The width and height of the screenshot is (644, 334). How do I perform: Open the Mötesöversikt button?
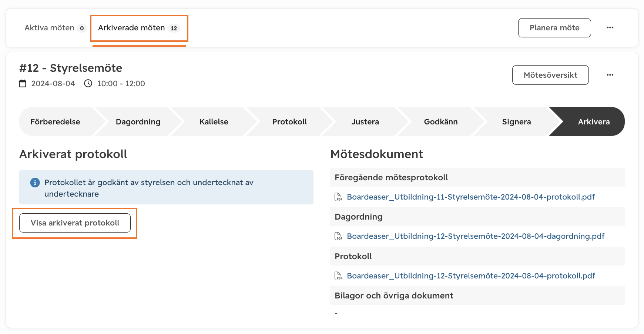(550, 75)
